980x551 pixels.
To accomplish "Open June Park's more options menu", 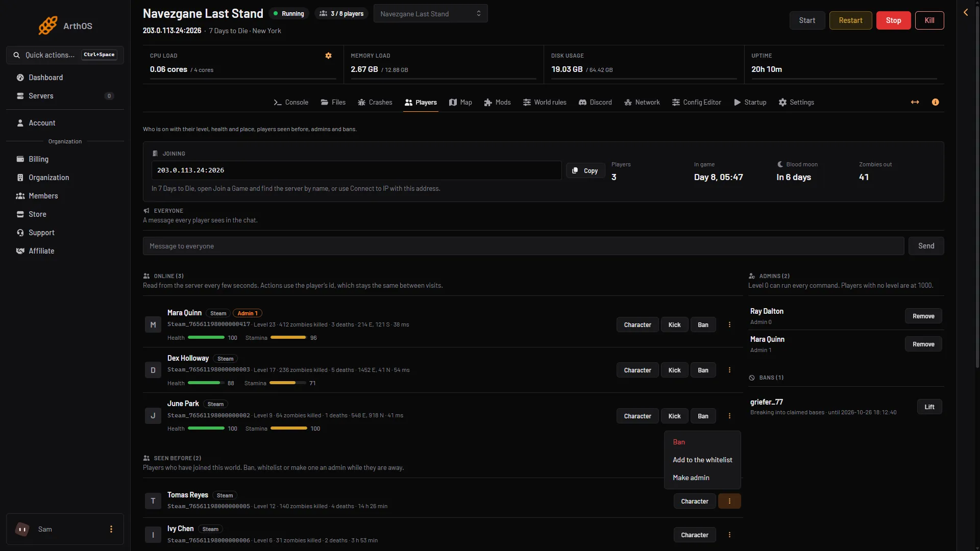I will click(729, 416).
